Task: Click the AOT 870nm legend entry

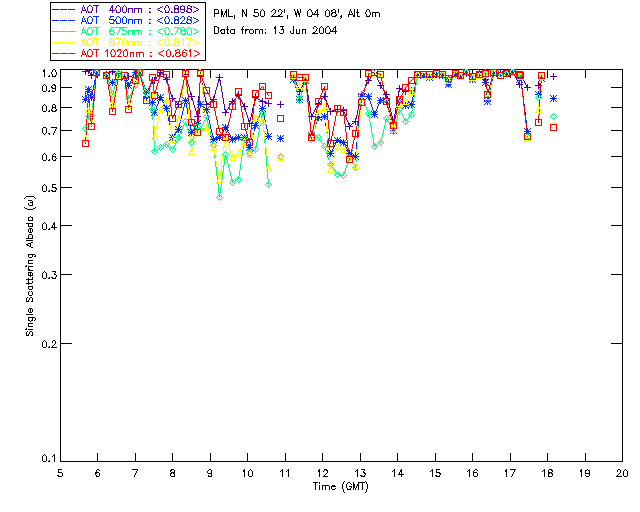Action: coord(126,42)
